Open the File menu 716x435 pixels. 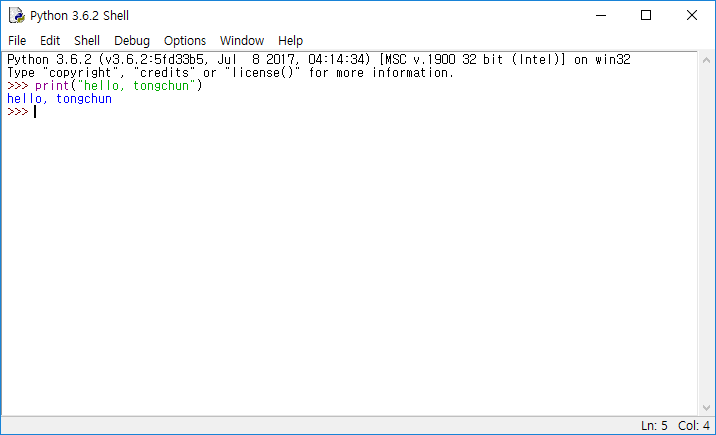(17, 41)
